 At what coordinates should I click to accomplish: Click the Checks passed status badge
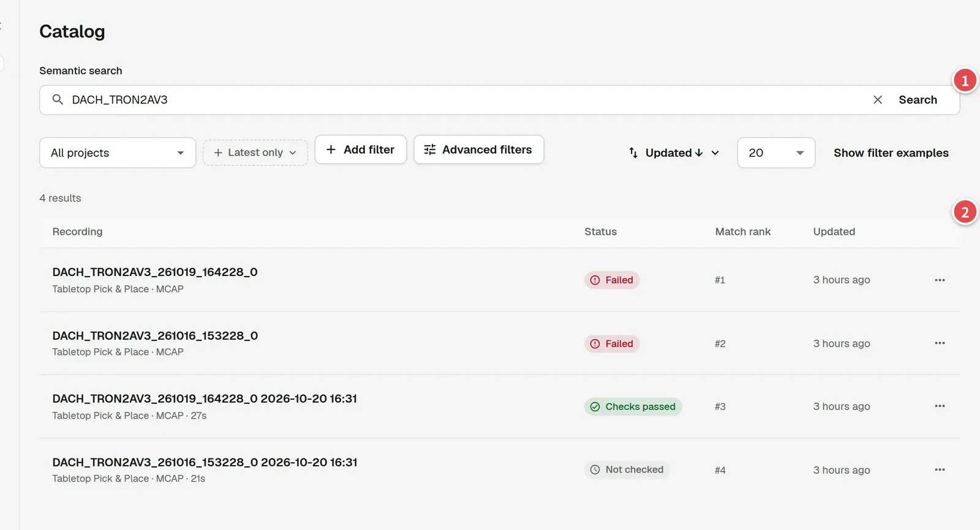[x=633, y=406]
